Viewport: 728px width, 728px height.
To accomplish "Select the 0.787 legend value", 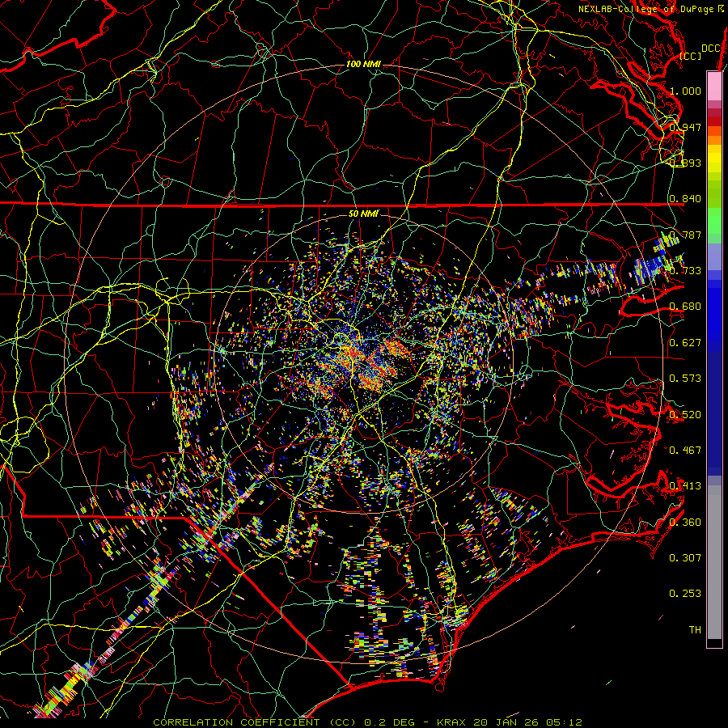I will click(x=685, y=235).
